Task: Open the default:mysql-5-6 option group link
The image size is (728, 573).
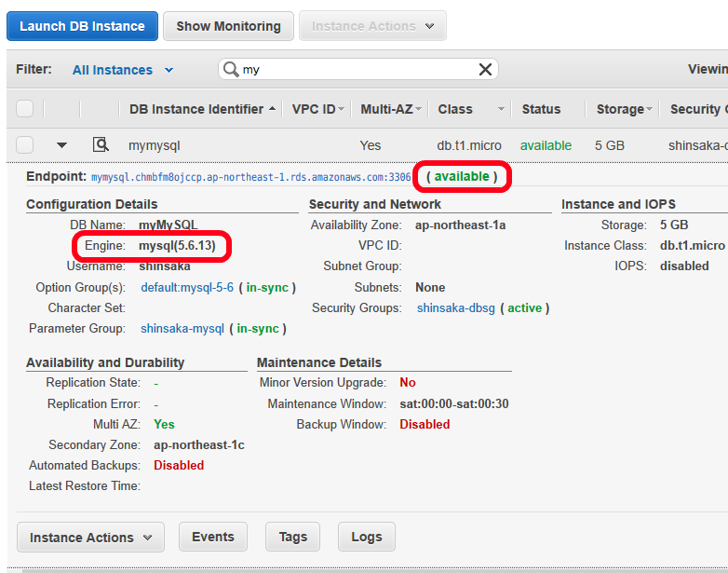Action: coord(187,288)
